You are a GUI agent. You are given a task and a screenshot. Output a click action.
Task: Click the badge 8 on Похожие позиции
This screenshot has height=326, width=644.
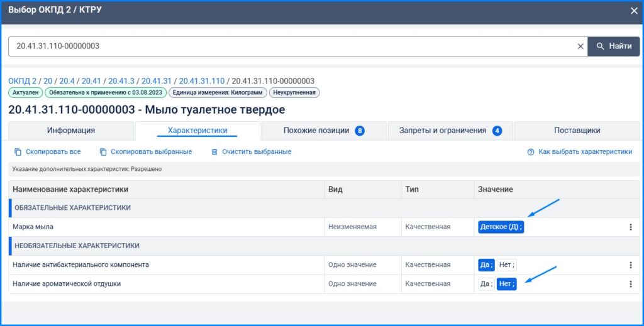click(360, 131)
